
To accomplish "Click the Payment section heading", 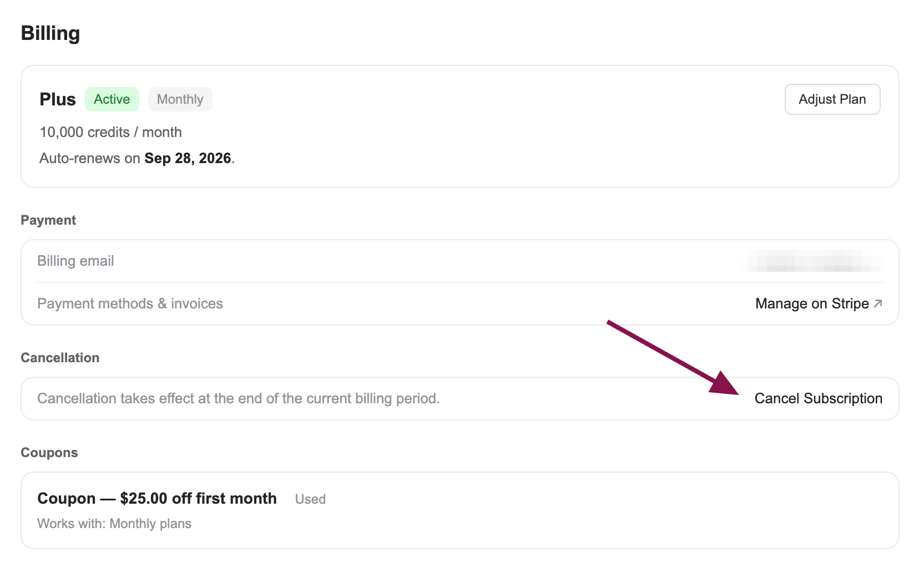I will (x=48, y=220).
